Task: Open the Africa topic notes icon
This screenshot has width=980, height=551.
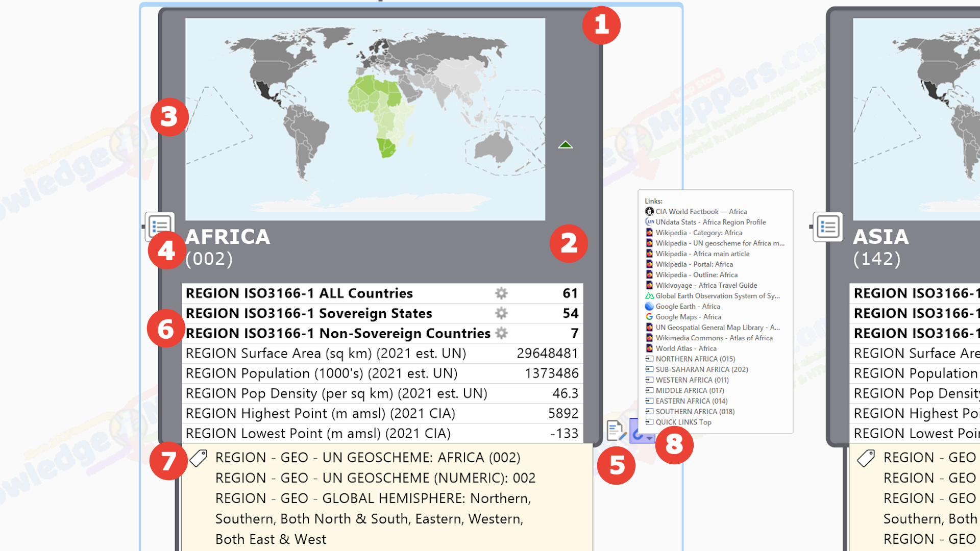Action: 616,431
